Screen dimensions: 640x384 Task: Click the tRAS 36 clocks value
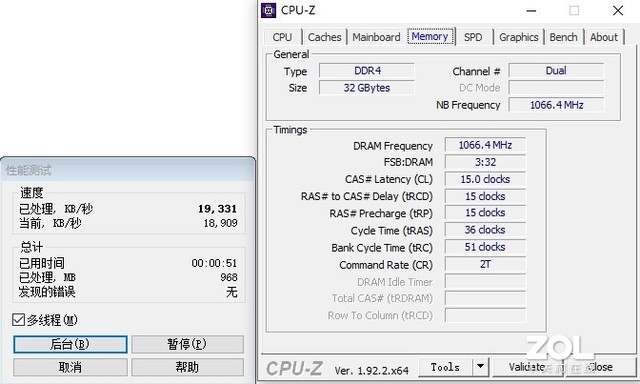point(485,230)
